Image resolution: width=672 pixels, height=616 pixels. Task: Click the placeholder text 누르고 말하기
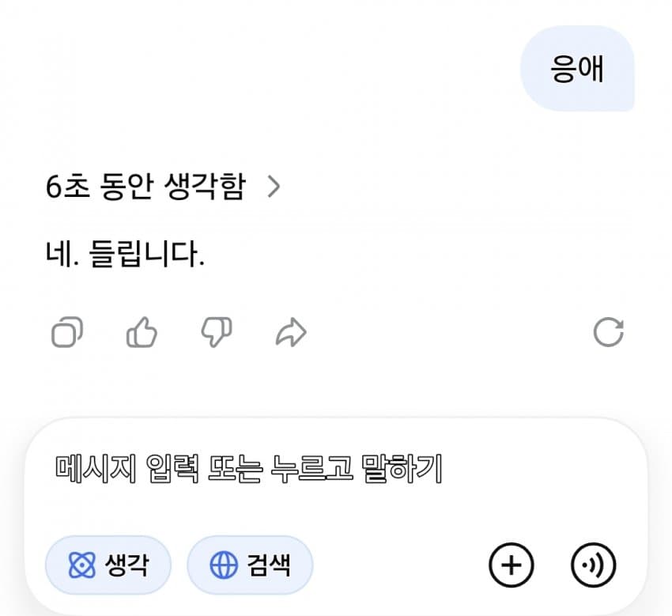[x=356, y=470]
